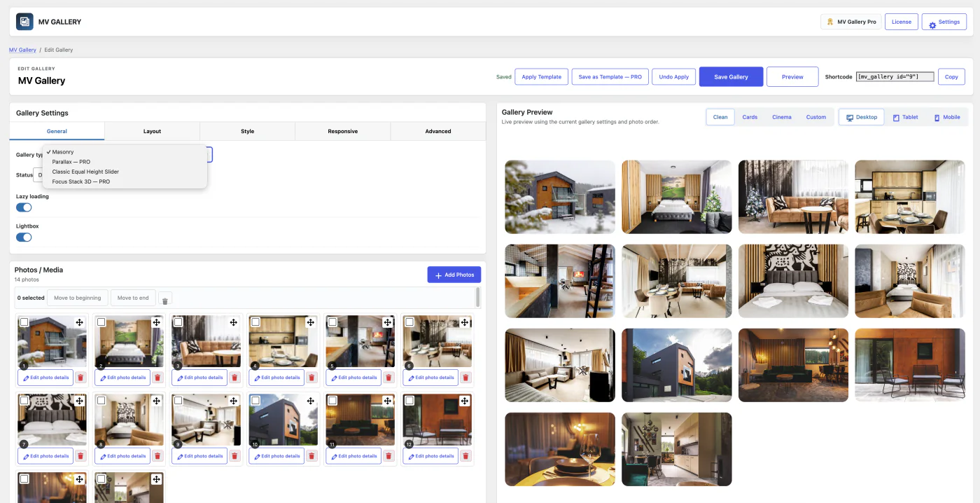The image size is (980, 503).
Task: Click move handle on photo 1
Action: [80, 322]
